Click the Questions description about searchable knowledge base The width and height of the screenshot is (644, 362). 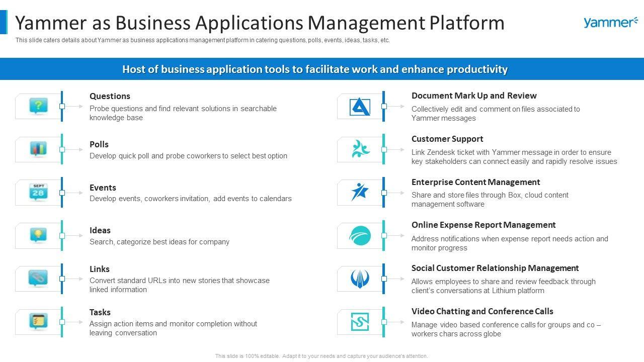tap(183, 113)
